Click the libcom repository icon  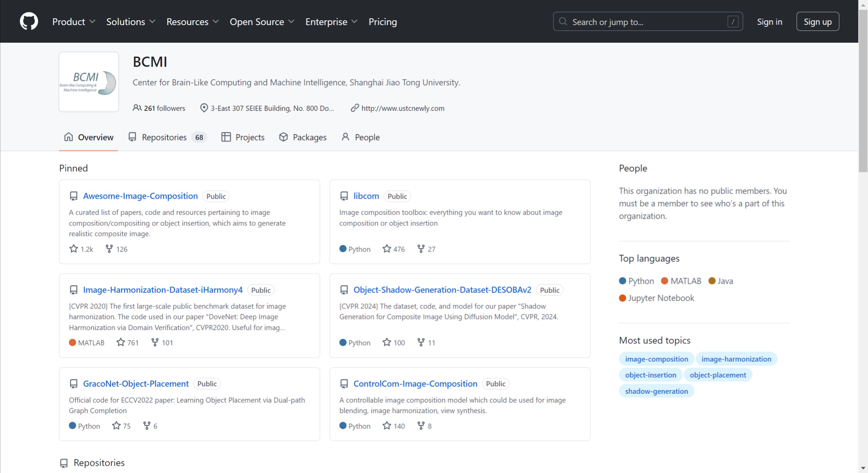[344, 196]
